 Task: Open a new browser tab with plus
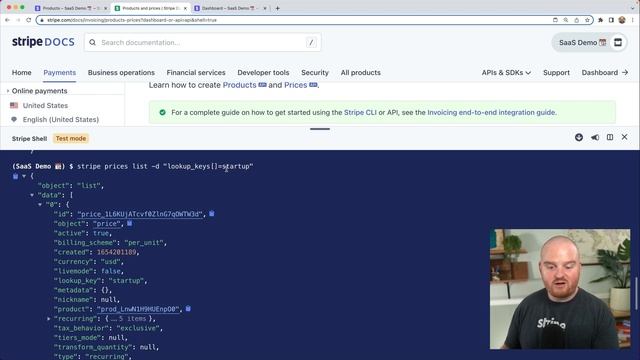click(x=278, y=8)
